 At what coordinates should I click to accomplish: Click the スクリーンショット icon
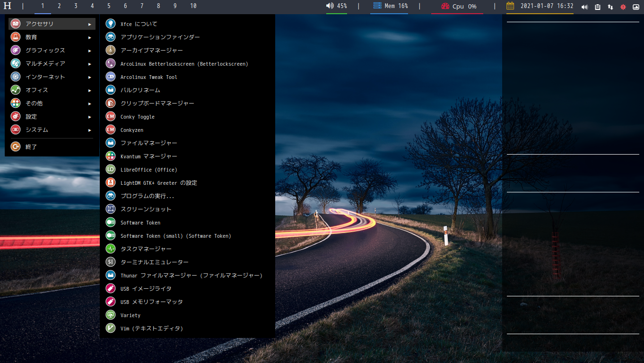coord(110,209)
